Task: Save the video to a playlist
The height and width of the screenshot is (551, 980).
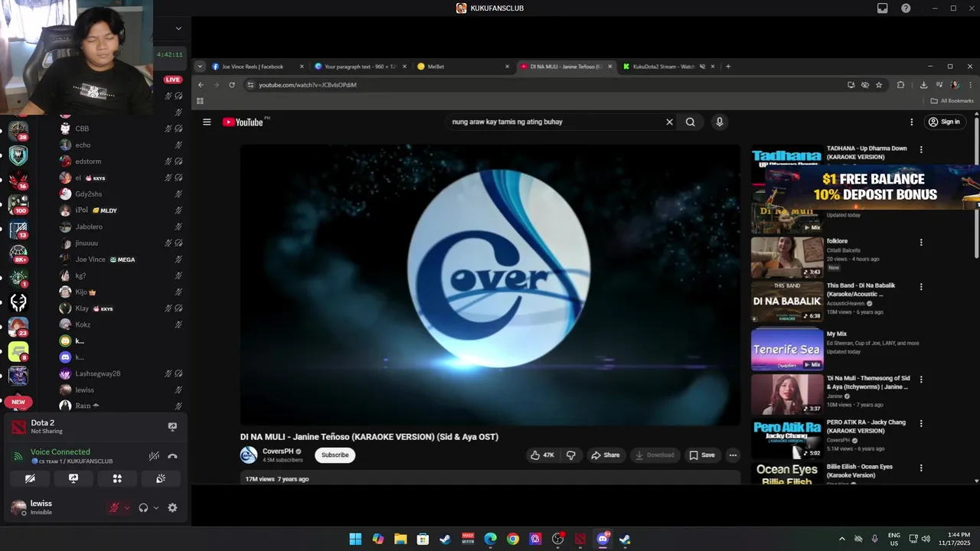Action: [x=702, y=455]
